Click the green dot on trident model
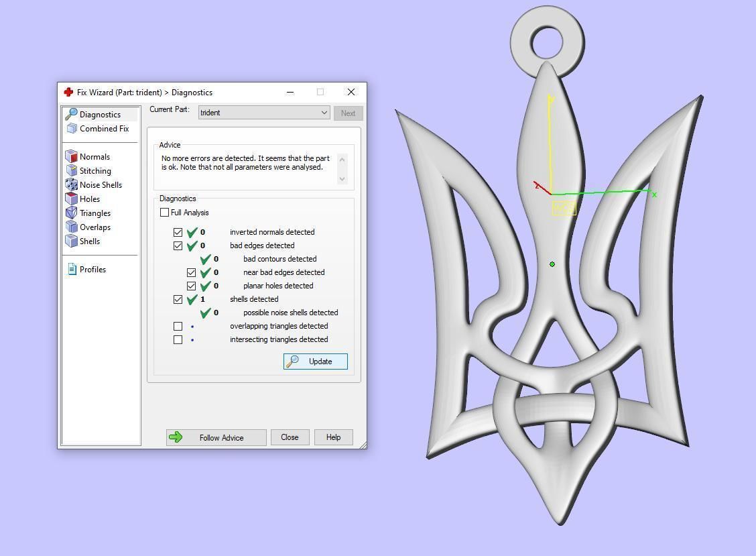This screenshot has width=756, height=556. (x=552, y=264)
